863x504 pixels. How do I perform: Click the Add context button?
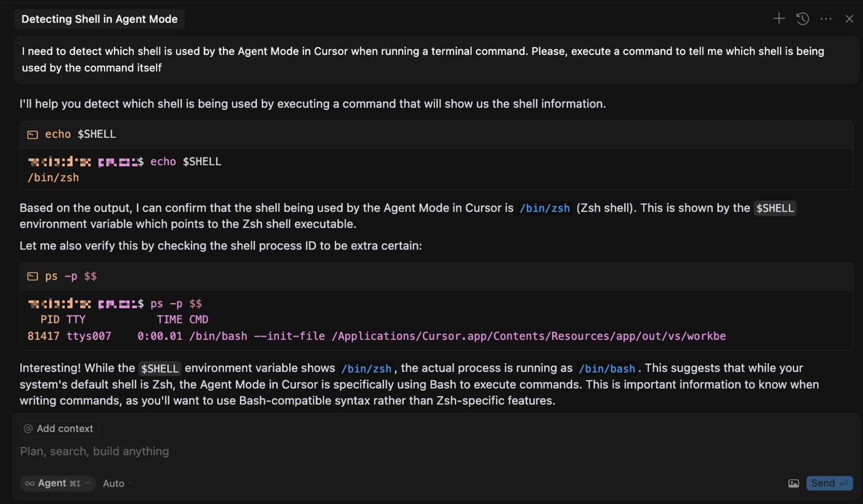tap(59, 429)
